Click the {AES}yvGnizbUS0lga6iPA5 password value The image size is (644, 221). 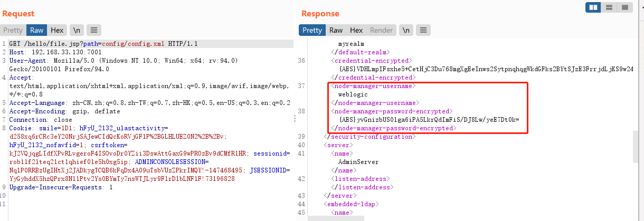(429, 120)
